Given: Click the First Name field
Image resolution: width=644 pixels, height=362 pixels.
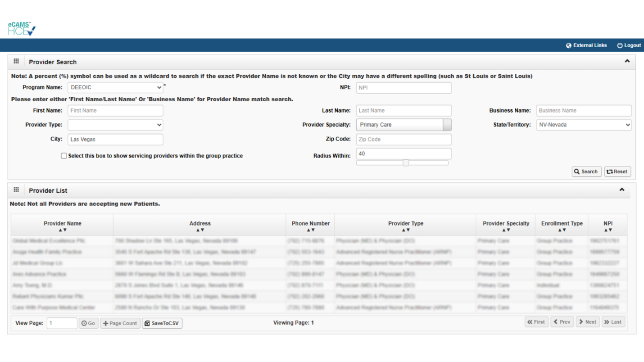Looking at the screenshot, I should pyautogui.click(x=115, y=110).
